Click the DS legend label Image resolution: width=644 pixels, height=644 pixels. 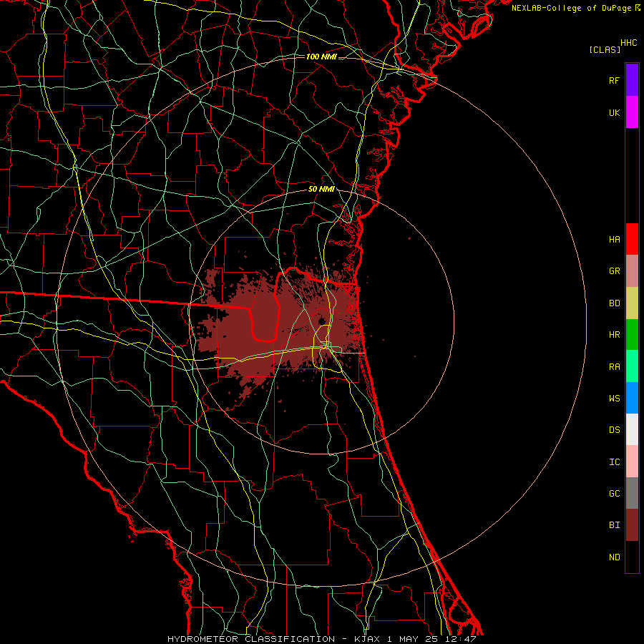coord(614,429)
